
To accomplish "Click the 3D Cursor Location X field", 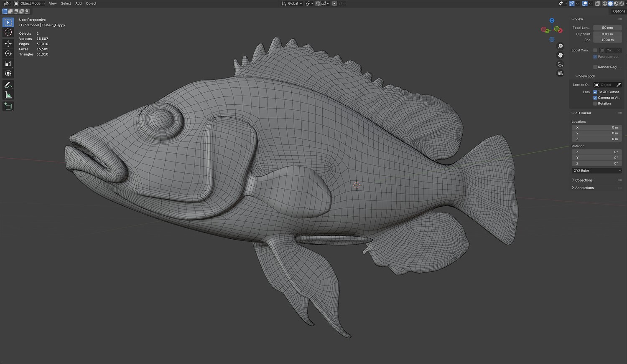I will point(596,127).
